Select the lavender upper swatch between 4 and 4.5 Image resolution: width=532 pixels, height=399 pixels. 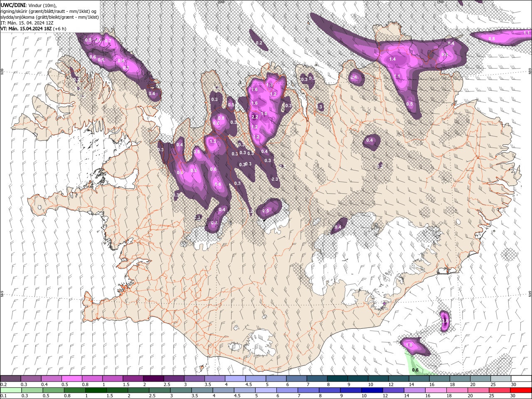coord(235,379)
